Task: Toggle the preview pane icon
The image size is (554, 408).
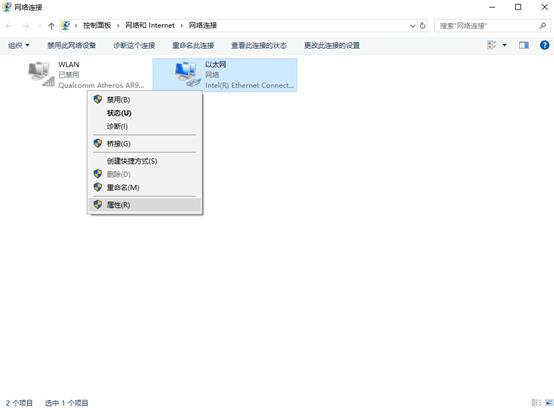Action: [x=524, y=45]
